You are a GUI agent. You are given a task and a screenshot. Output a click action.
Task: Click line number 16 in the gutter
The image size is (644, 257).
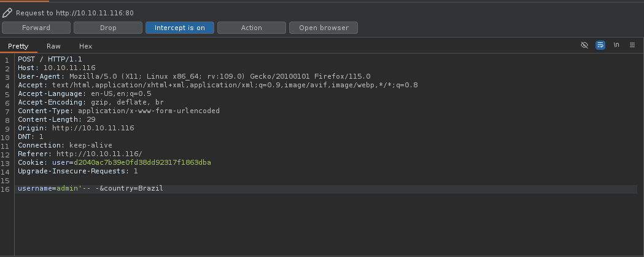(6, 188)
